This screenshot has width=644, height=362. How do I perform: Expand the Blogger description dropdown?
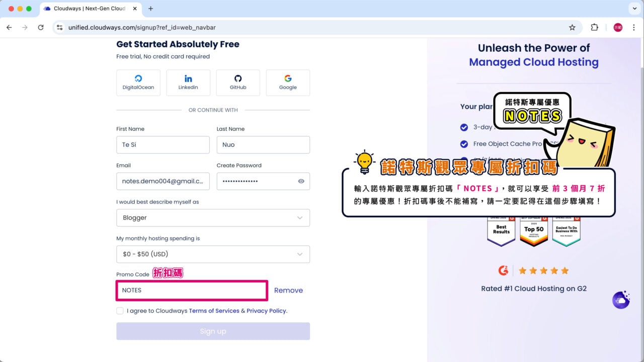[x=213, y=218]
